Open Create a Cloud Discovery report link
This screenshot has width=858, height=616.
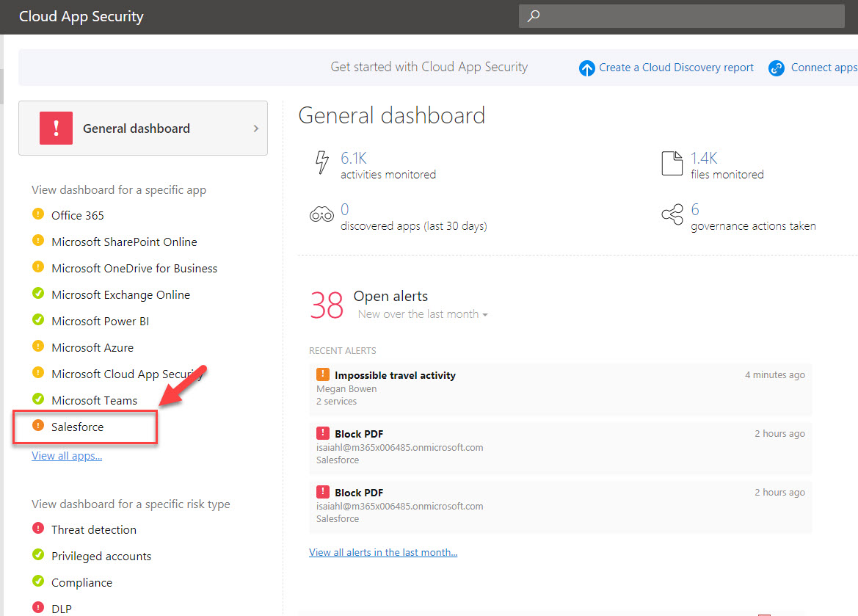point(676,68)
